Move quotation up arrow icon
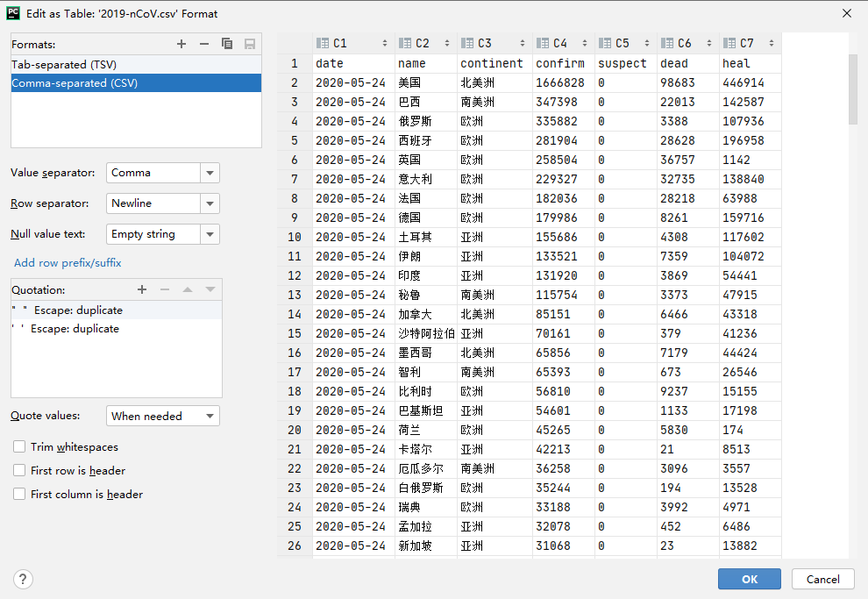This screenshot has height=599, width=868. 188,289
